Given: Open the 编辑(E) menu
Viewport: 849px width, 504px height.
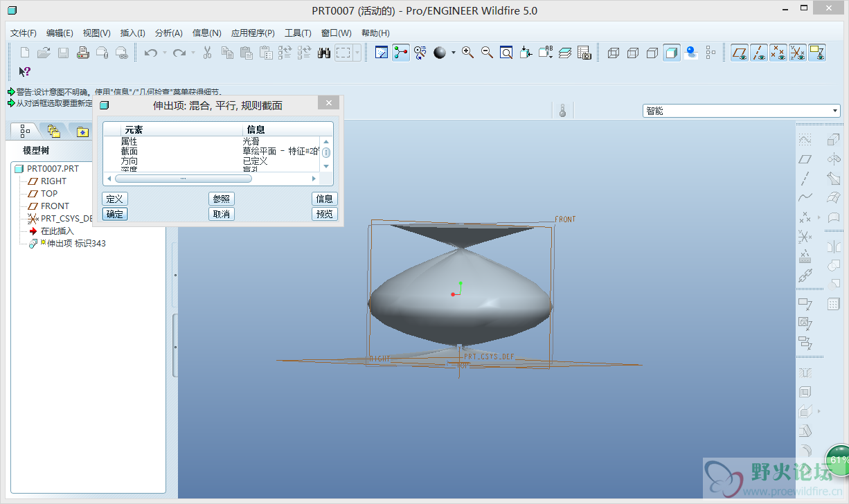Looking at the screenshot, I should point(60,33).
